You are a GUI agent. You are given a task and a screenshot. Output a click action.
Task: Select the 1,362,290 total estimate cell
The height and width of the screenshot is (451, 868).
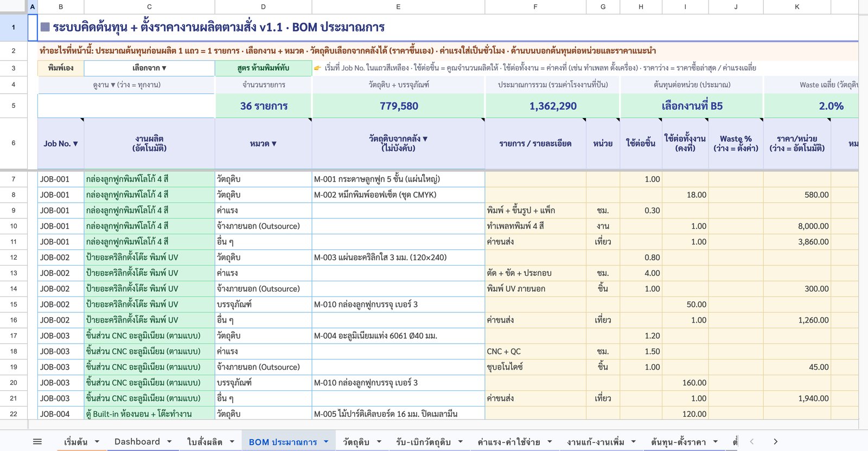[x=553, y=106]
